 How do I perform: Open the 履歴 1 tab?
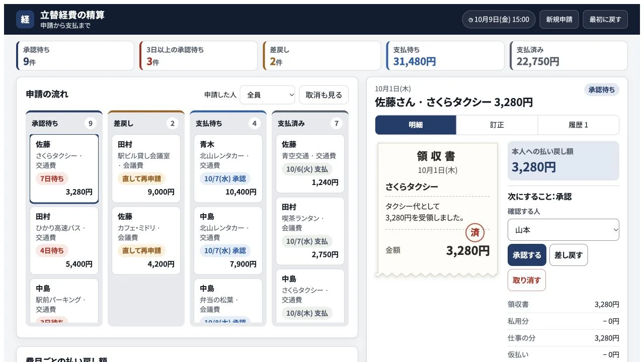click(x=578, y=125)
